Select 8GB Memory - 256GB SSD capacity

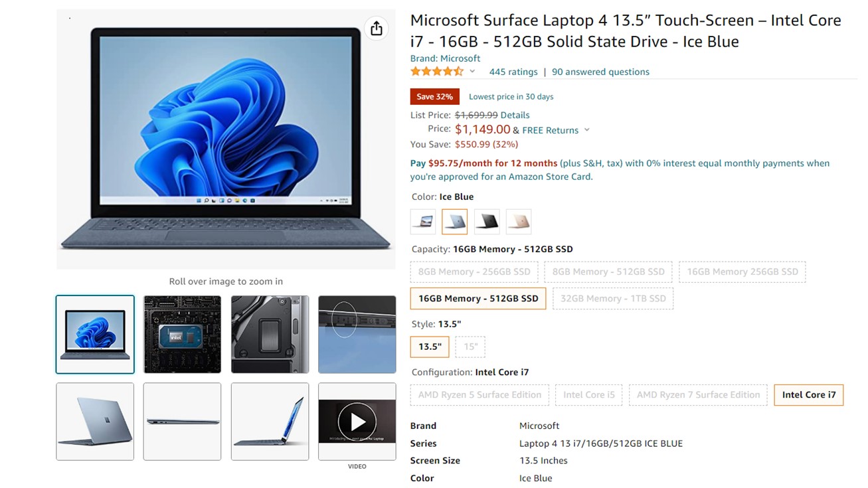click(x=474, y=272)
